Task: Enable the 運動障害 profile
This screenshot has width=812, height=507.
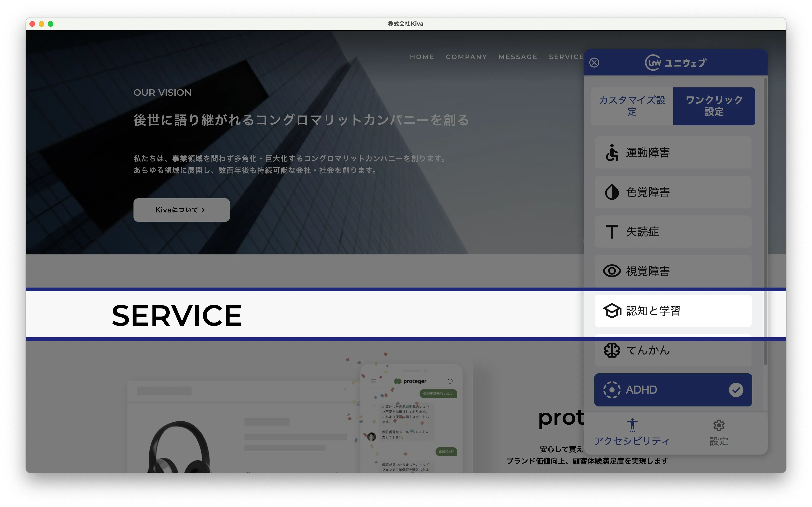Action: 673,153
